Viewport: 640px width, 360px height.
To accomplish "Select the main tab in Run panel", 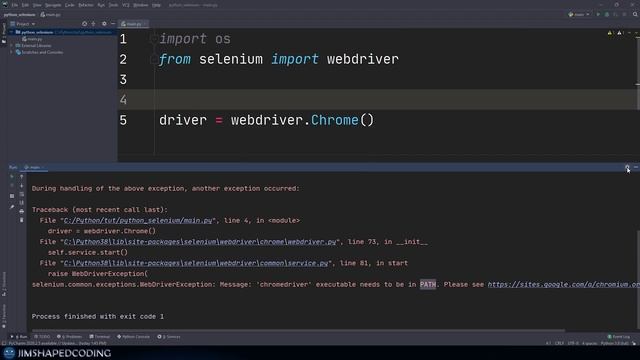I will [34, 167].
